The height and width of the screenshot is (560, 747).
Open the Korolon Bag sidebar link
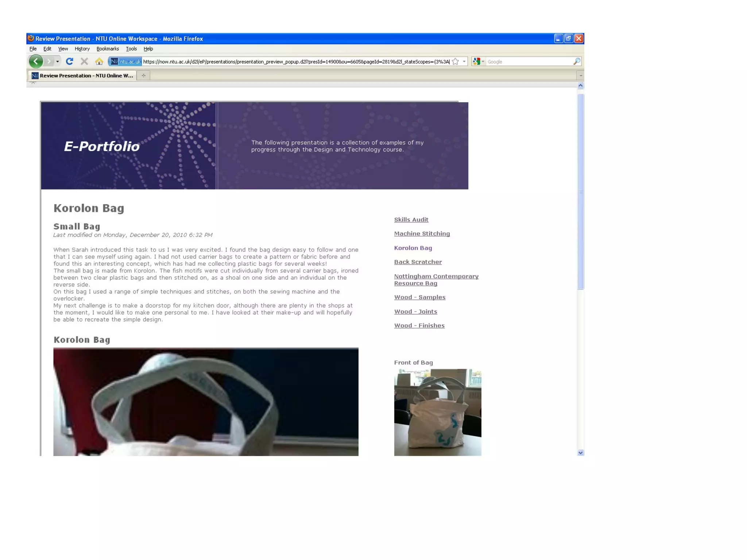coord(413,248)
